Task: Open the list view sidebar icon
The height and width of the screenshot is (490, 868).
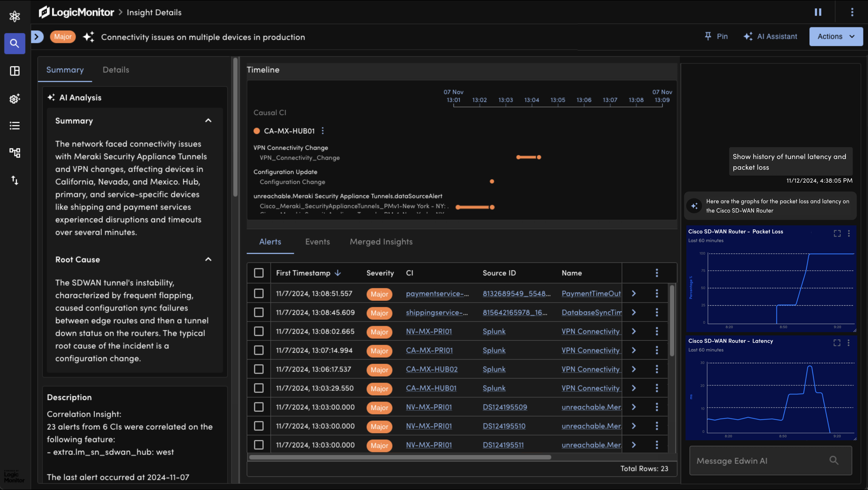Action: (x=15, y=126)
